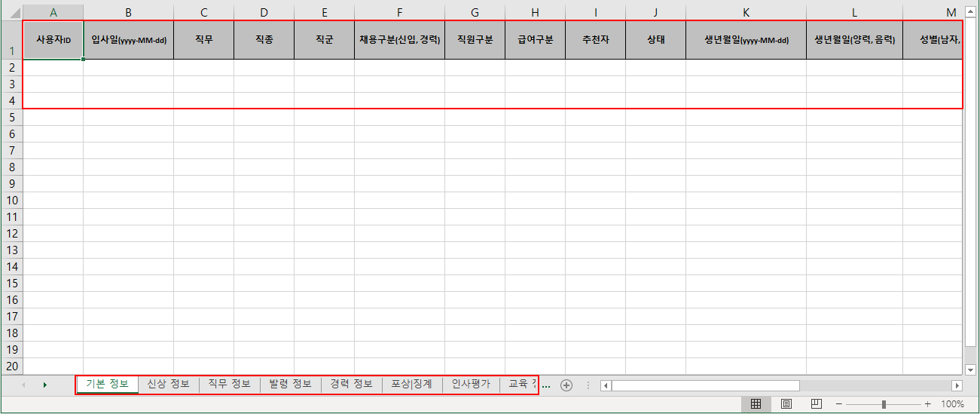The height and width of the screenshot is (414, 980).
Task: Switch to Page Break Preview view
Action: pyautogui.click(x=816, y=404)
